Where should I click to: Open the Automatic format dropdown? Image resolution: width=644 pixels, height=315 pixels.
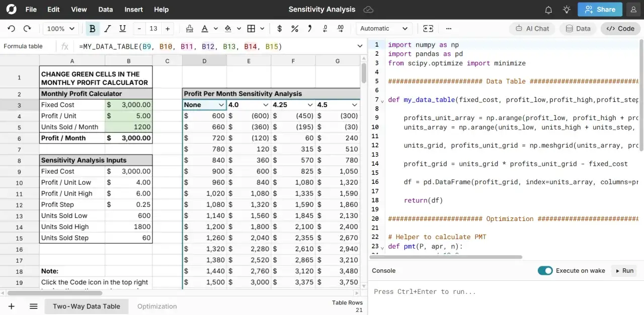(384, 29)
